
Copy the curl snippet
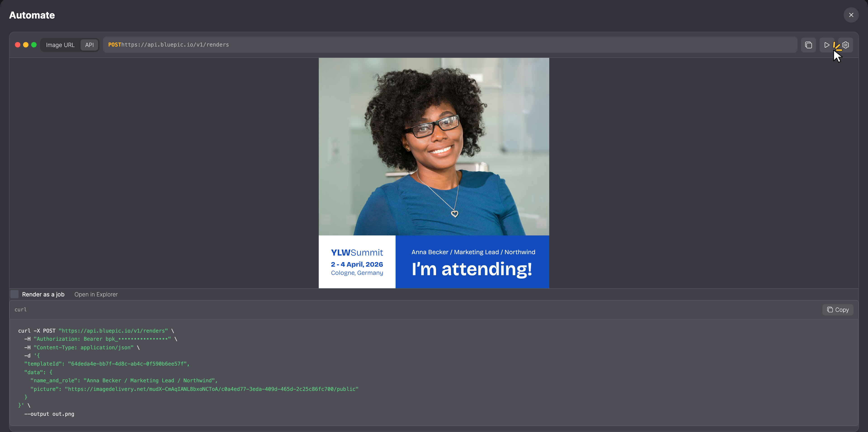click(838, 310)
